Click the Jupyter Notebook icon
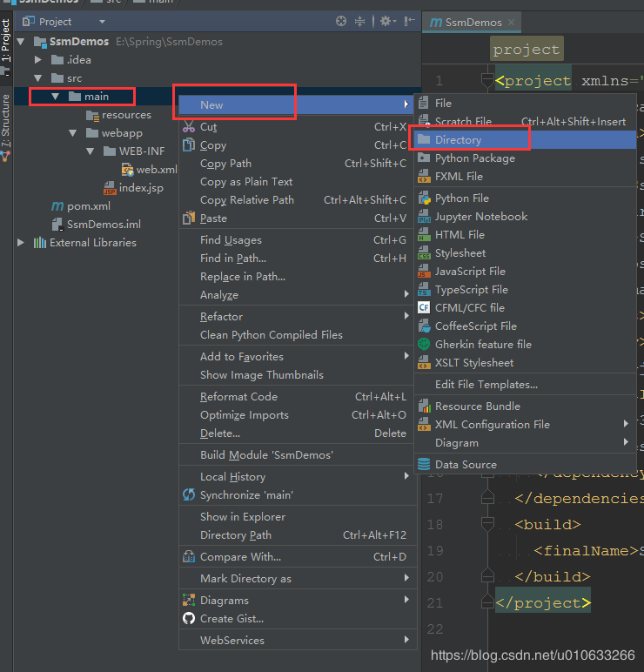Screen dimensions: 644x672 [424, 217]
